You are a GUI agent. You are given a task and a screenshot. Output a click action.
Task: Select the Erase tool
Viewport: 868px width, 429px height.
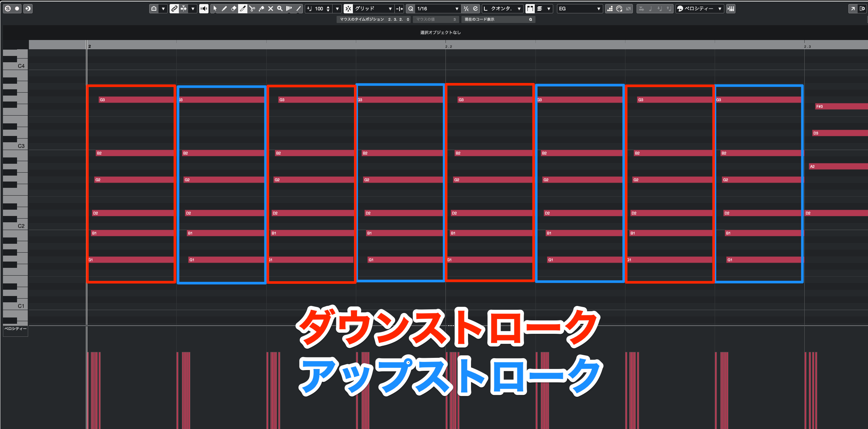point(233,9)
